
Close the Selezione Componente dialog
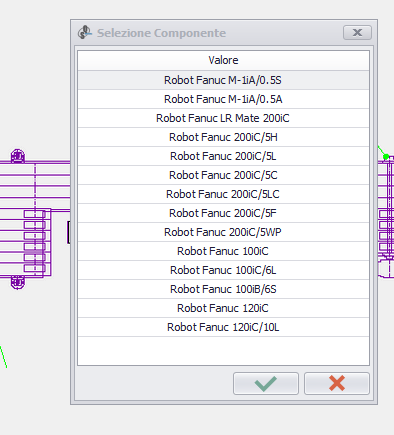[357, 33]
